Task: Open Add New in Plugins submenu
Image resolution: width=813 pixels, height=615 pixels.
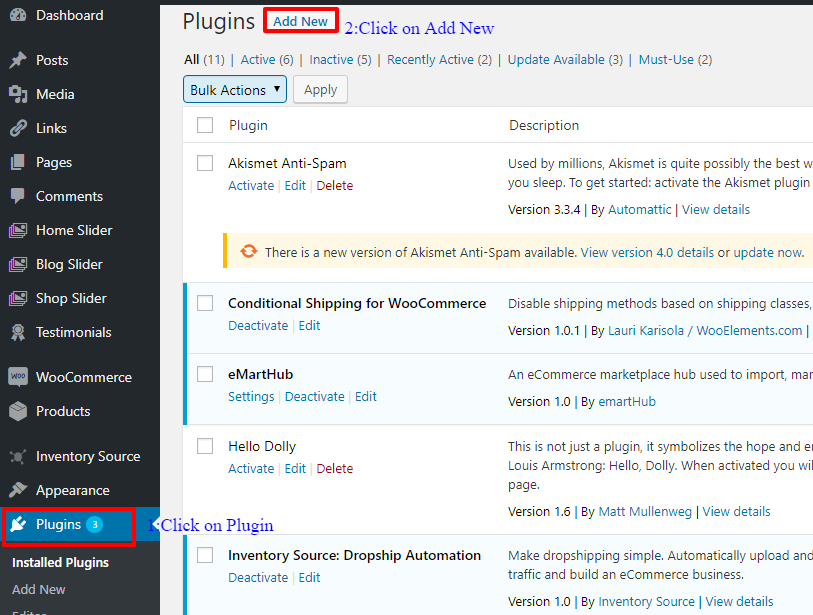Action: click(x=38, y=590)
